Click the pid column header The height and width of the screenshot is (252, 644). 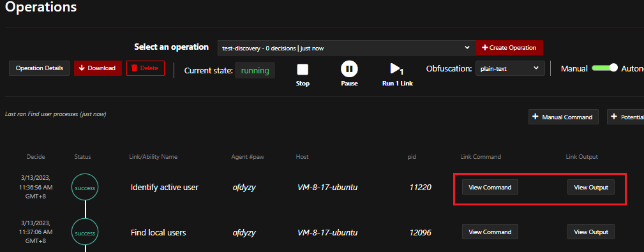pos(412,157)
